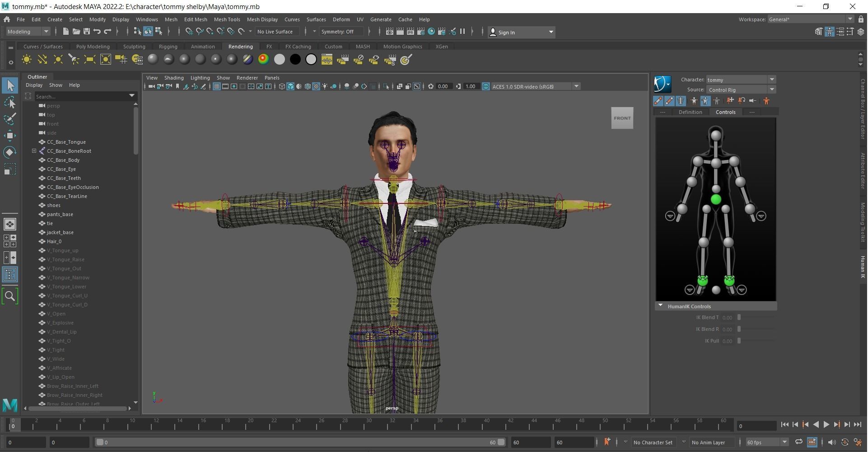Viewport: 868px width, 452px height.
Task: Activate the Lasso select tool
Action: [x=10, y=103]
